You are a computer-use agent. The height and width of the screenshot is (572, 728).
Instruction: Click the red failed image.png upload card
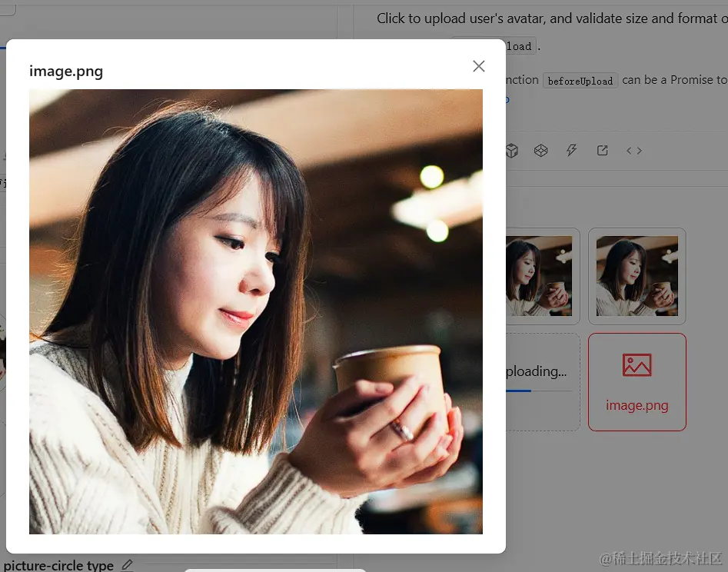[x=637, y=381]
